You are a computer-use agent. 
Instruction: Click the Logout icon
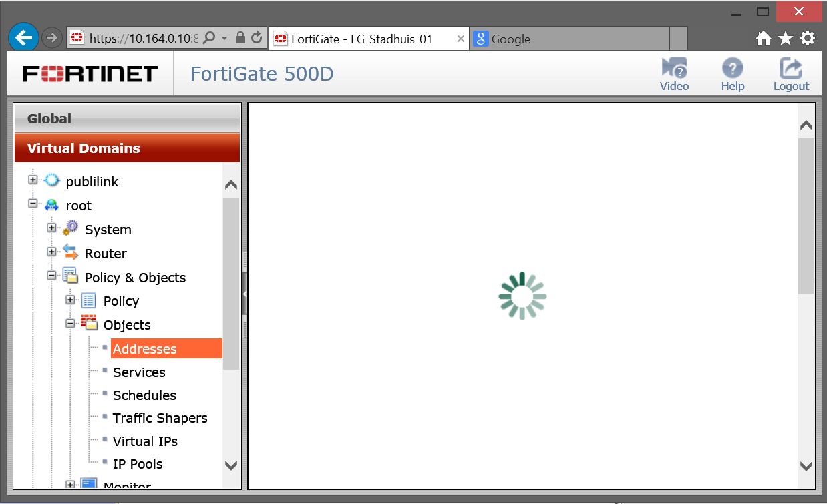[x=791, y=74]
